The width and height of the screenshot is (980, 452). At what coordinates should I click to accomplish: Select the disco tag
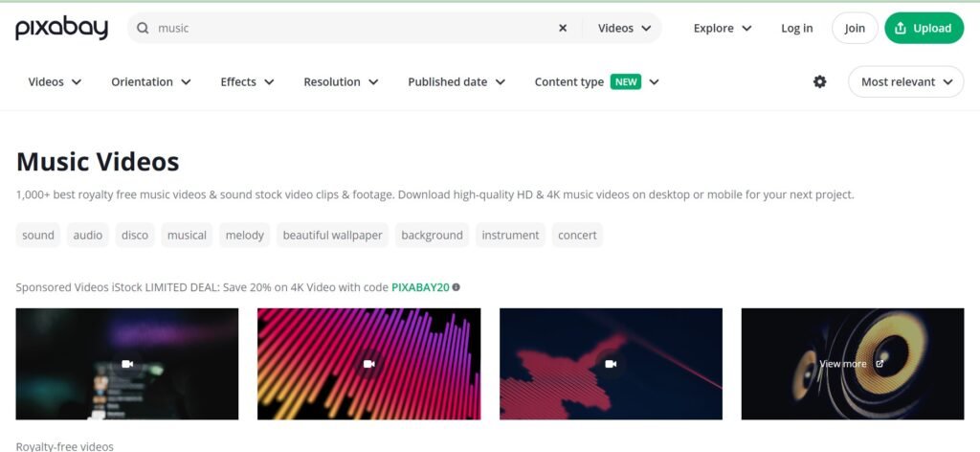pos(135,235)
